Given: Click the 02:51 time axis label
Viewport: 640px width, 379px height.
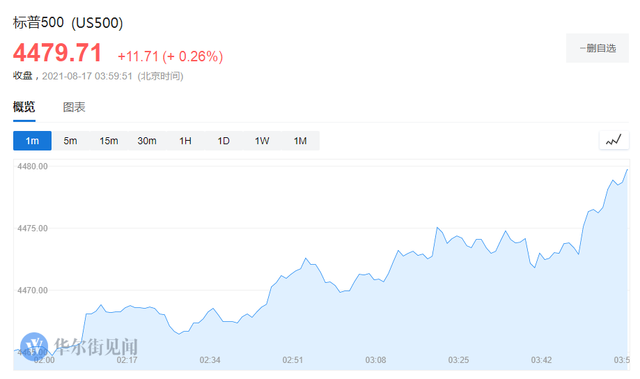Looking at the screenshot, I should coord(293,360).
